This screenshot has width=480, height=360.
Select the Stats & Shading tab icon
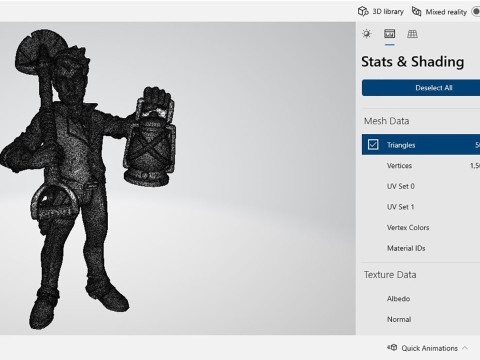[x=389, y=34]
